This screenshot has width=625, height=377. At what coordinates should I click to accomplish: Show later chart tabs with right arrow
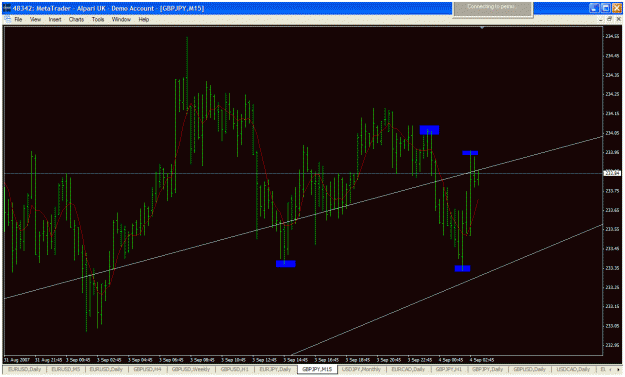click(619, 370)
